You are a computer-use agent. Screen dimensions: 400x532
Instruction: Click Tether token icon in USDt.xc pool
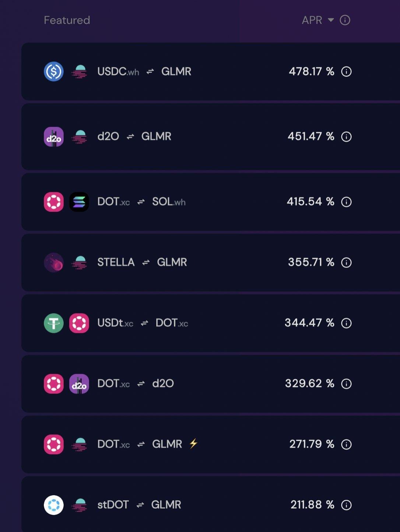54,323
